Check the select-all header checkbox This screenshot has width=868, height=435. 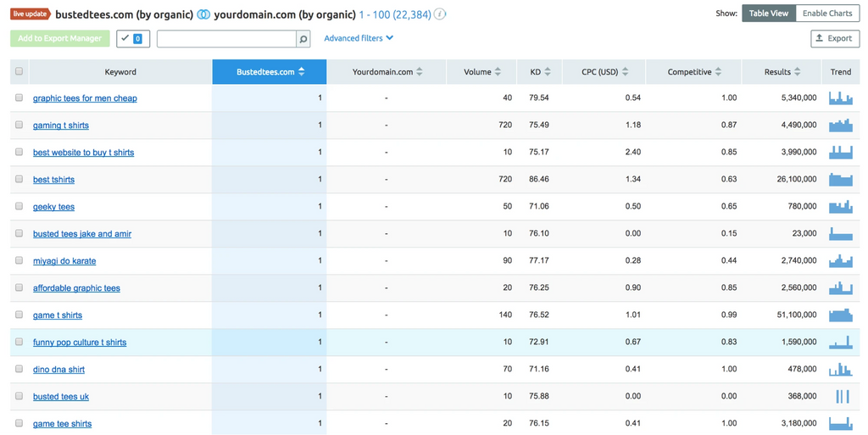(x=19, y=72)
